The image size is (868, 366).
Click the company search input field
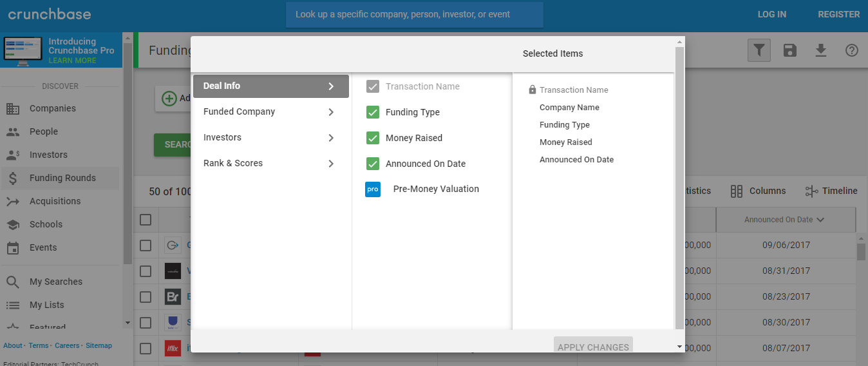[414, 14]
